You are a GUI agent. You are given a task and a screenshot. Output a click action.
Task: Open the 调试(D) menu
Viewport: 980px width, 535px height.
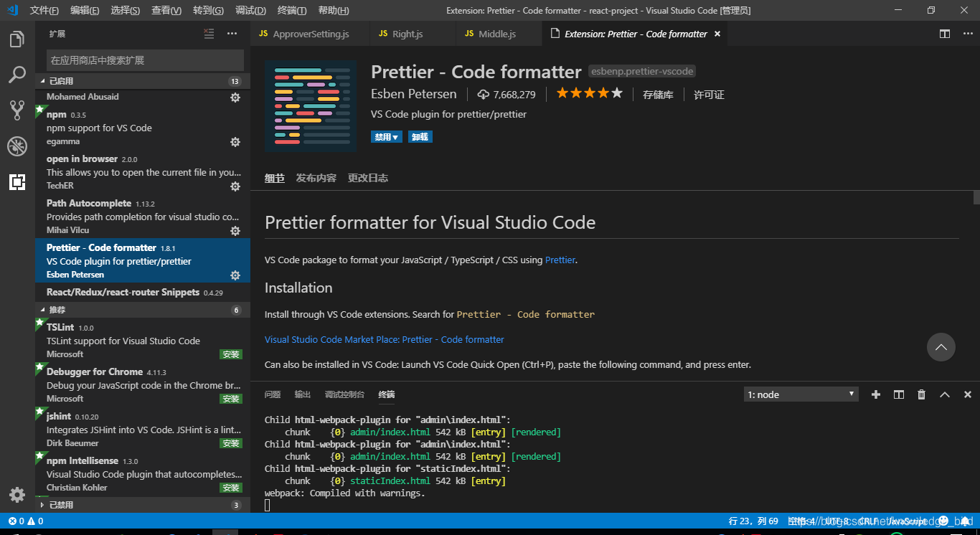coord(250,10)
